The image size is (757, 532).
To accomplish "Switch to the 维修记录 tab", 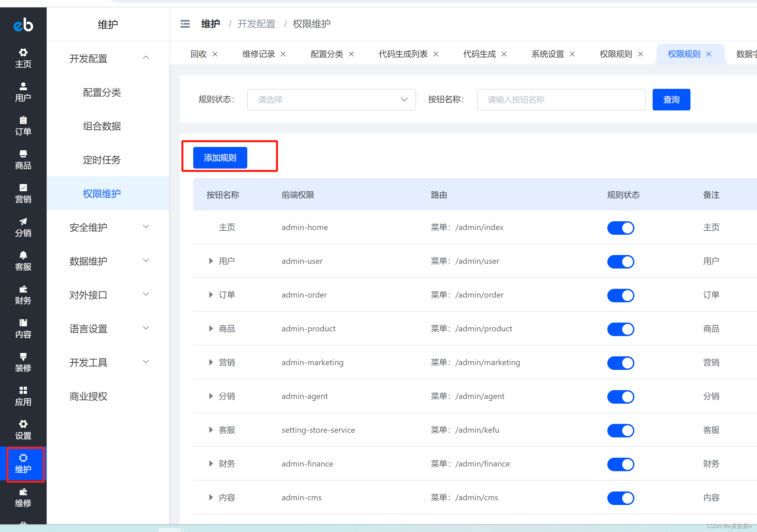I will (258, 54).
